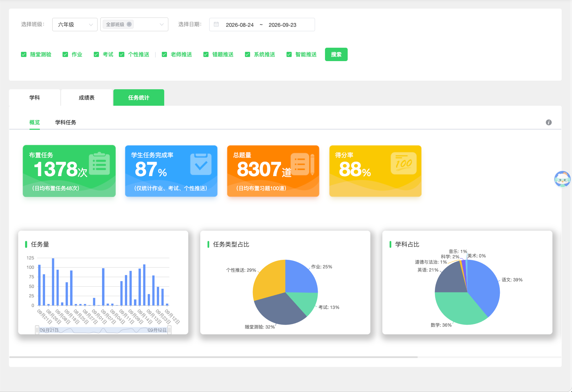Viewport: 572px width, 392px height.
Task: Open the 六年级 grade dropdown
Action: pyautogui.click(x=75, y=24)
